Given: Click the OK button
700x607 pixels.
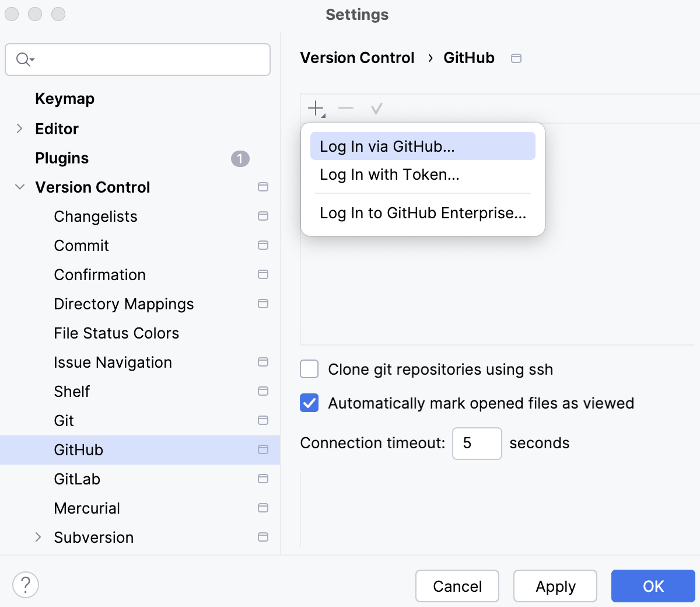Looking at the screenshot, I should (653, 586).
